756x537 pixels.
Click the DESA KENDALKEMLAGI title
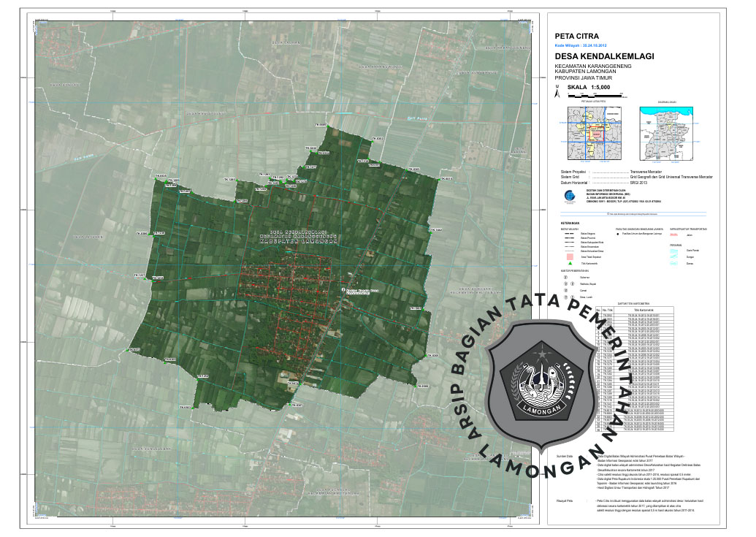click(604, 56)
